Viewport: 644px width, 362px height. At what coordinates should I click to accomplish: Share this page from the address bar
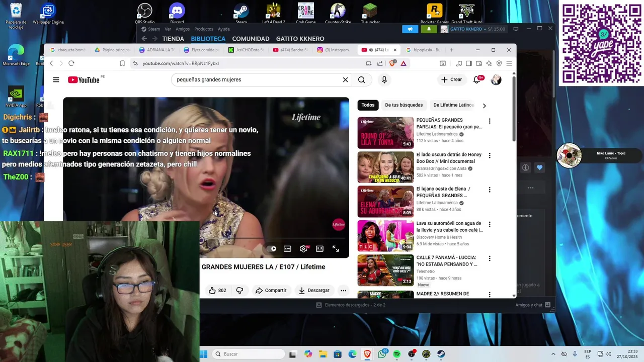[380, 63]
